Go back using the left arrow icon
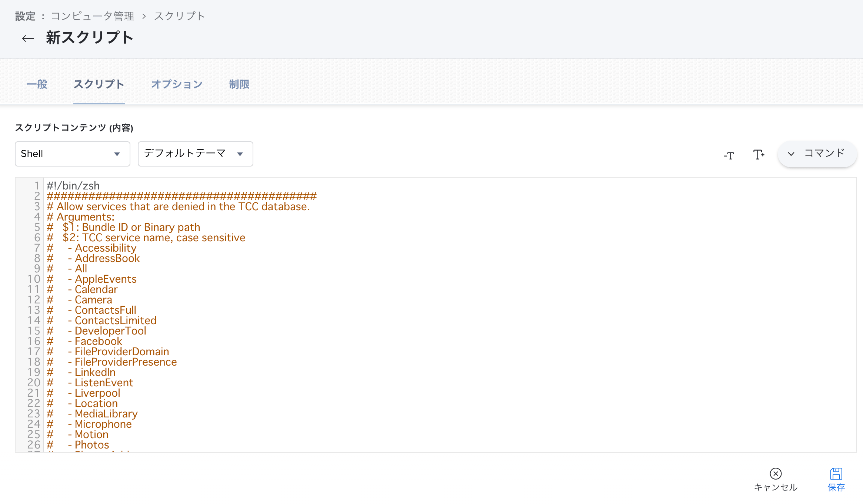The width and height of the screenshot is (863, 504). 28,38
